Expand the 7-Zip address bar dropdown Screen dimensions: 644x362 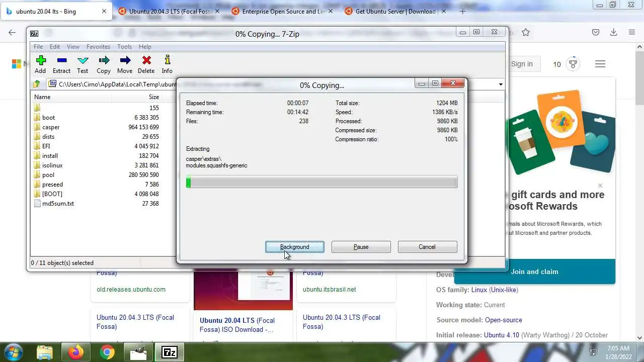501,84
